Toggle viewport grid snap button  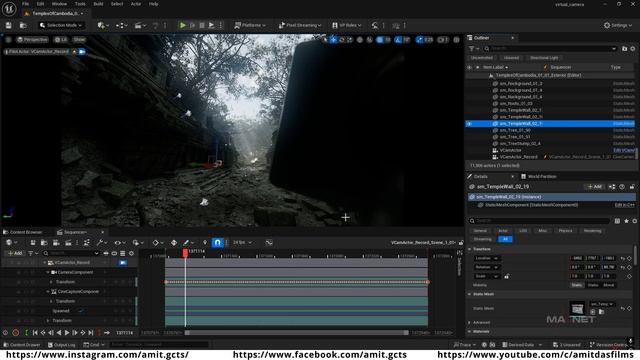380,40
